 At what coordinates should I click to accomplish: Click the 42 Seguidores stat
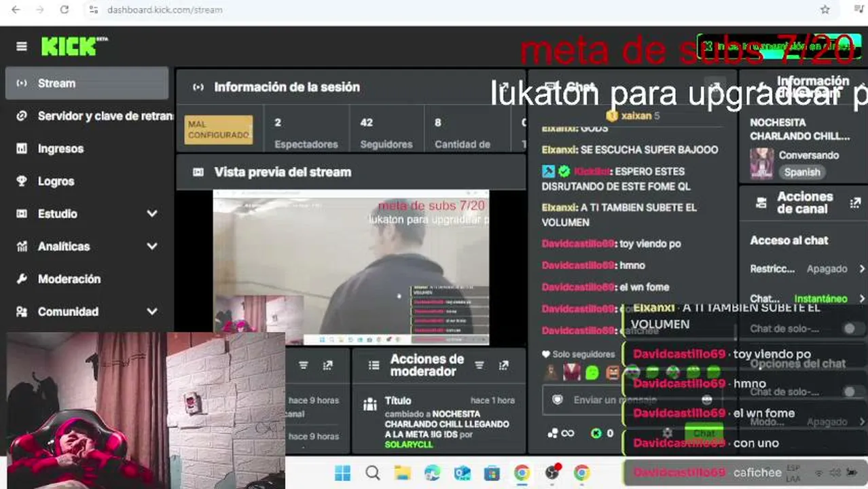pos(386,133)
